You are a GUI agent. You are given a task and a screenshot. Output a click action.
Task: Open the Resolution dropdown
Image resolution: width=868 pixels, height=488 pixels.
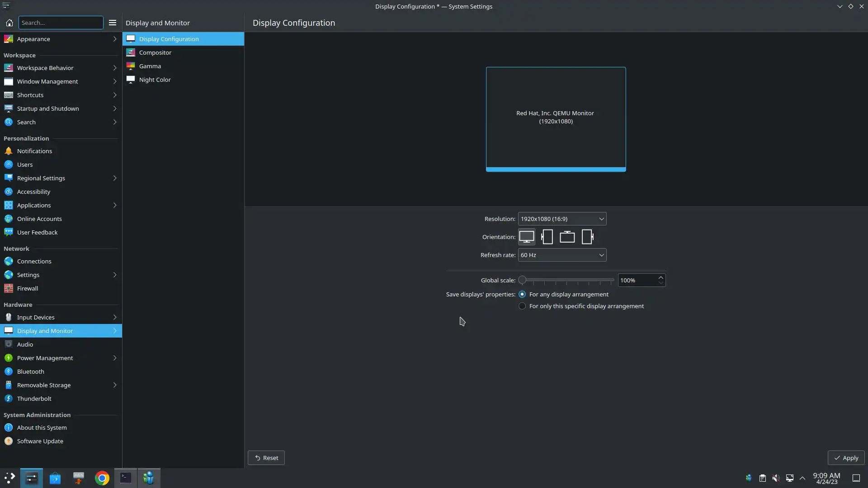coord(561,219)
